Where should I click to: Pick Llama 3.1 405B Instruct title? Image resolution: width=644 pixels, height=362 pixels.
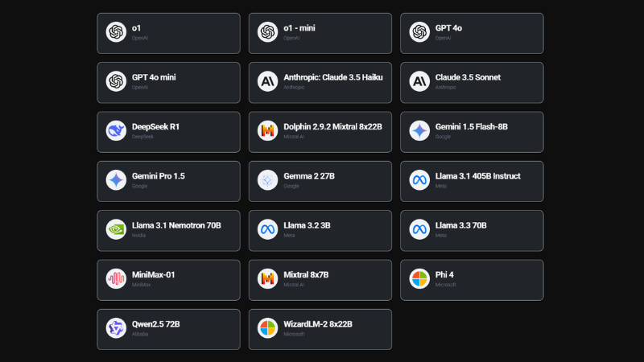pyautogui.click(x=477, y=176)
